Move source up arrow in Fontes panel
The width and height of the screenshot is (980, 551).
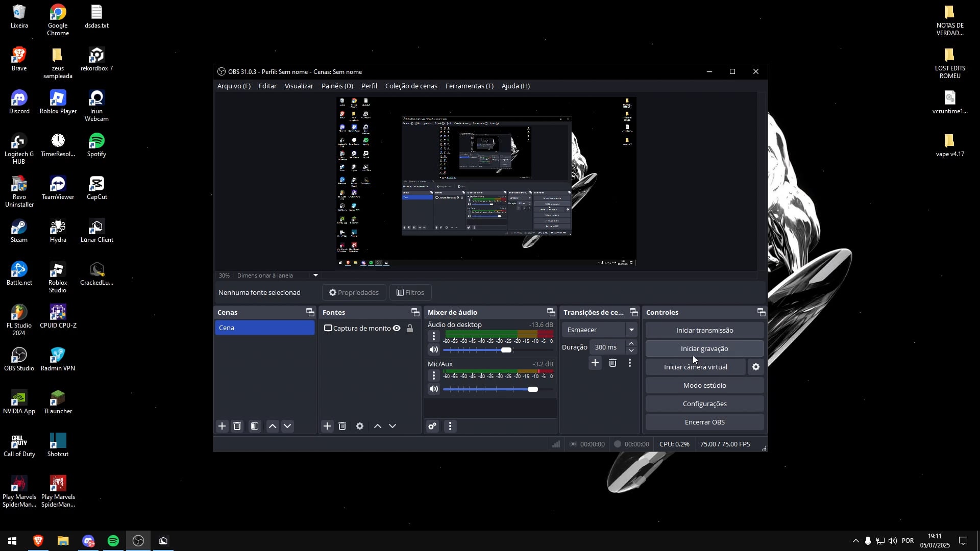[378, 426]
